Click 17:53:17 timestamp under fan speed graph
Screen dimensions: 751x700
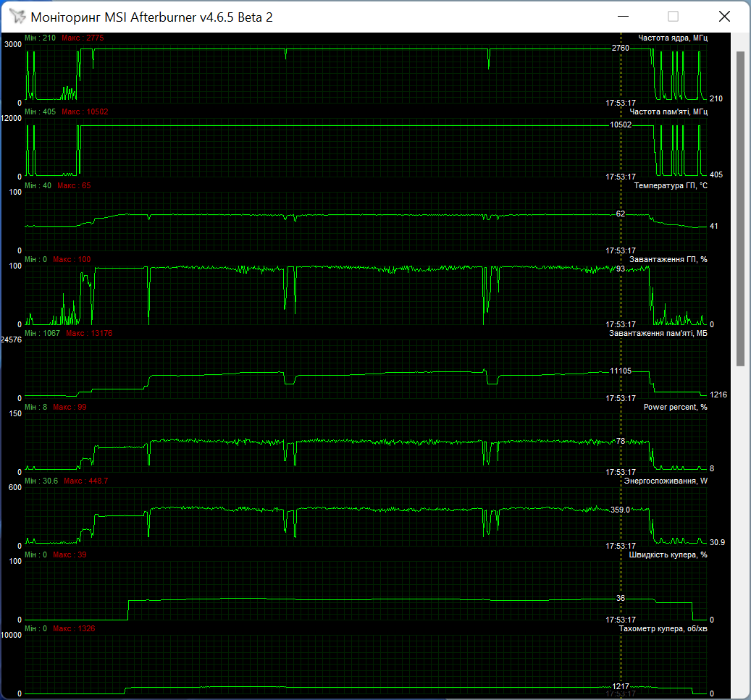point(621,620)
